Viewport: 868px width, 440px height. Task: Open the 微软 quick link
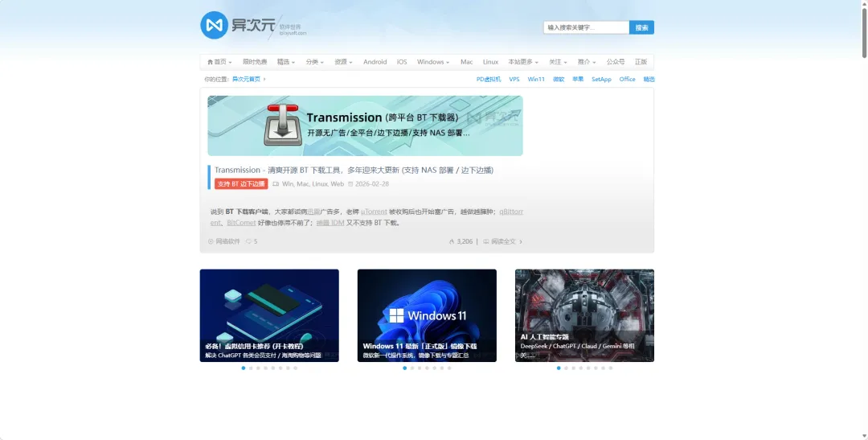(559, 80)
